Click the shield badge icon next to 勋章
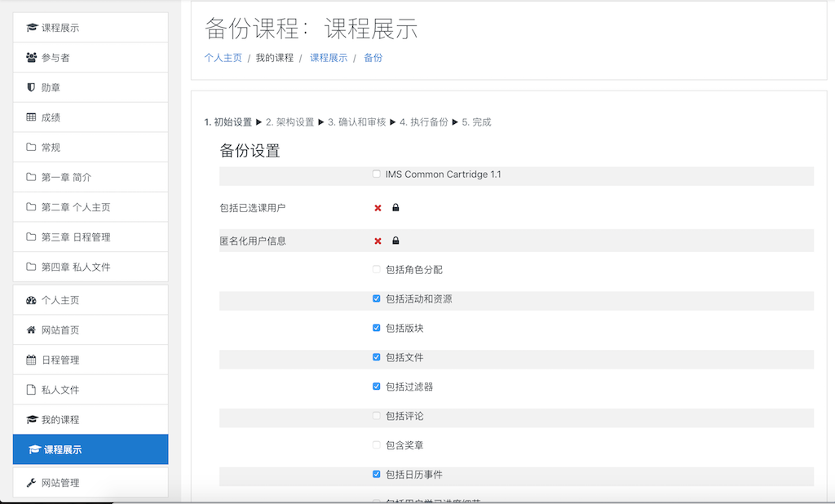Screen dimensions: 835x504 32,87
